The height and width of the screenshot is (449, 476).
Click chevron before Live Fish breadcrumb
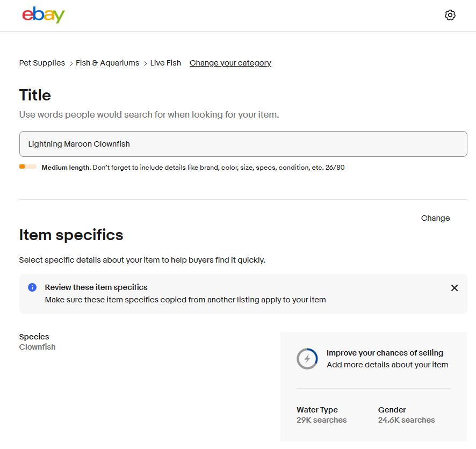click(x=145, y=63)
